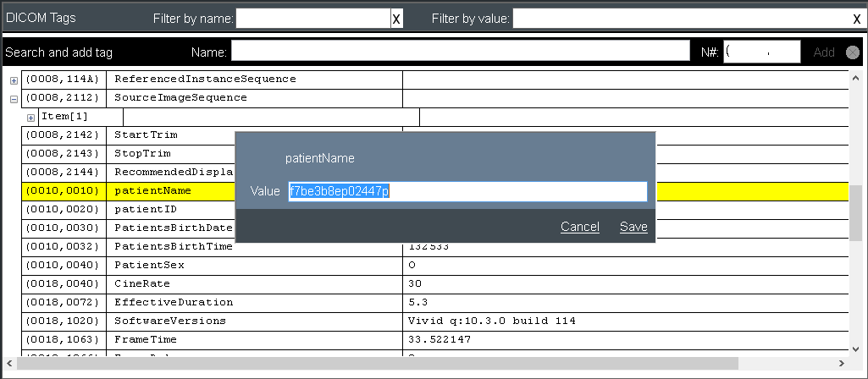868x379 pixels.
Task: Focus the Filter by name input
Action: coord(312,19)
